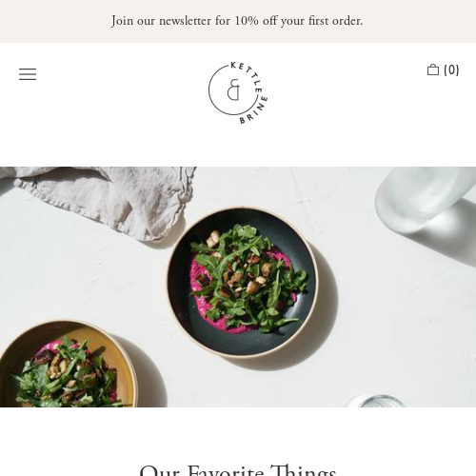Click the handle of the shopping bag icon

433,66
